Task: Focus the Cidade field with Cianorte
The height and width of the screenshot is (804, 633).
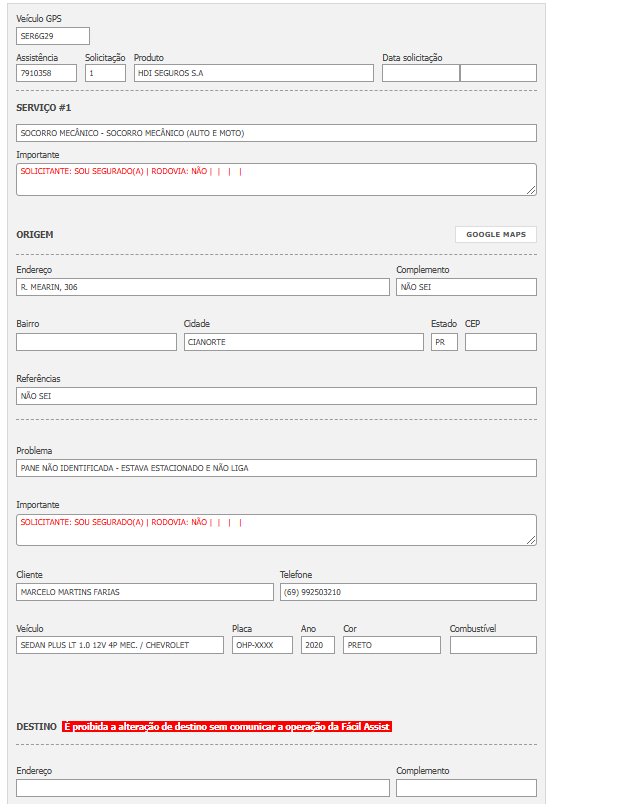Action: point(304,342)
